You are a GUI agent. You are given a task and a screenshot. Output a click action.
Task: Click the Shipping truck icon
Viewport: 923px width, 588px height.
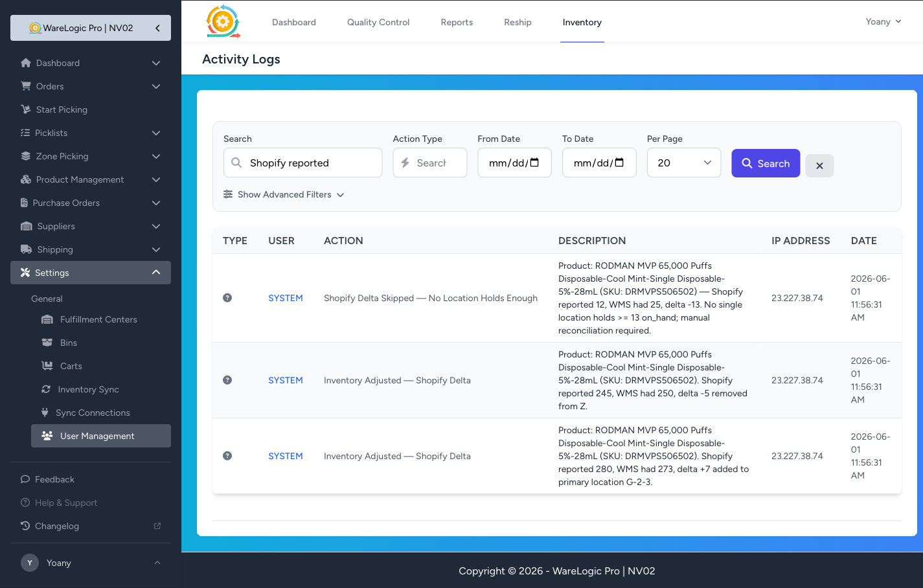tap(27, 249)
